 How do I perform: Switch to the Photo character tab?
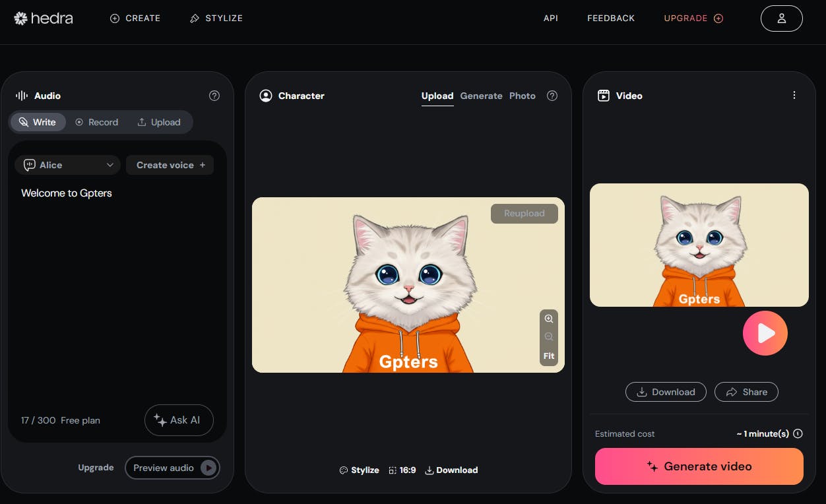[x=523, y=96]
